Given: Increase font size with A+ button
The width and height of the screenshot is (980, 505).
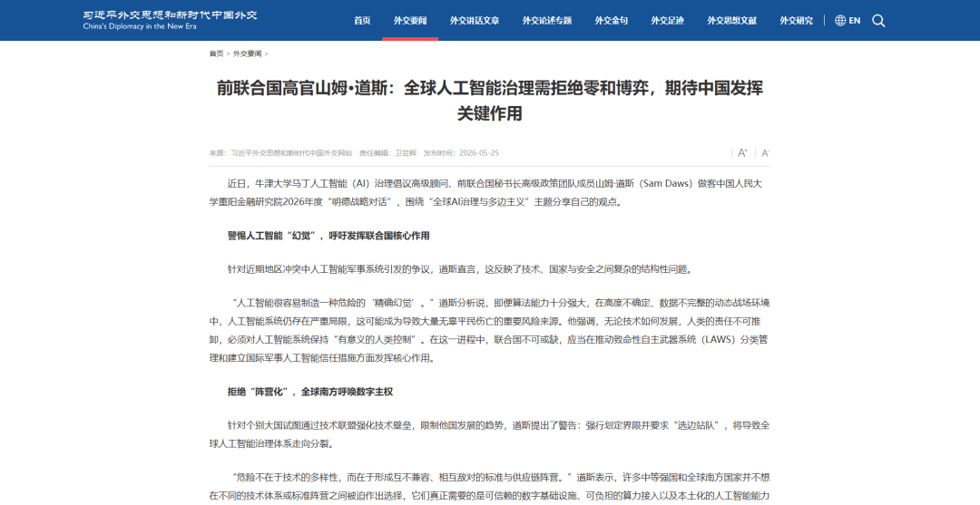Looking at the screenshot, I should [x=742, y=153].
